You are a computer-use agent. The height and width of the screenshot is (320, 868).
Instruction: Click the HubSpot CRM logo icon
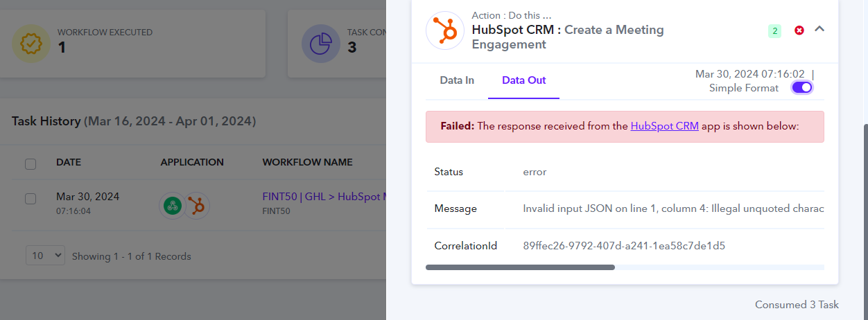[x=444, y=30]
